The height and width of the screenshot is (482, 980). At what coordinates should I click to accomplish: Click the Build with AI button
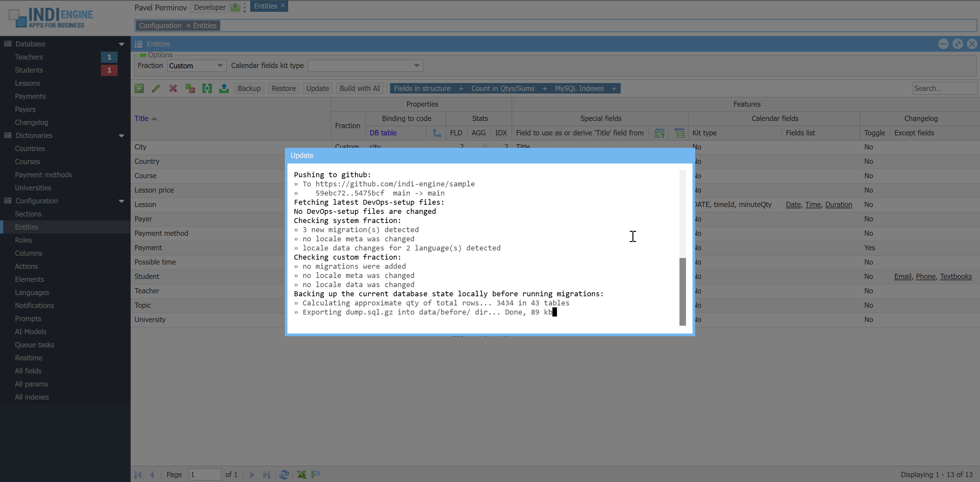click(360, 88)
